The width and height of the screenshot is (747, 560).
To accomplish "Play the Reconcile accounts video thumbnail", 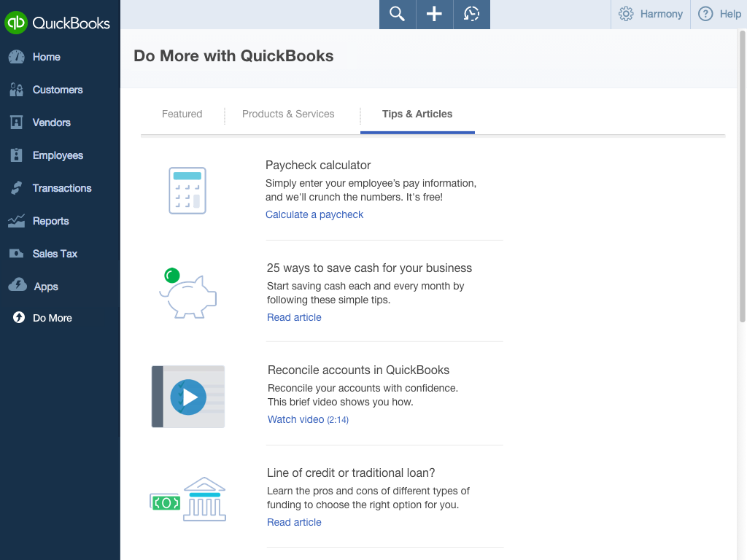I will click(x=188, y=397).
